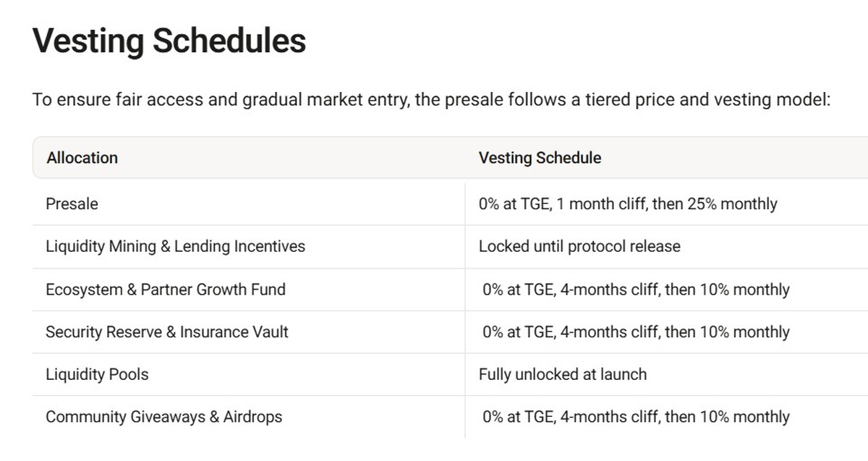Image resolution: width=868 pixels, height=461 pixels.
Task: Click the Ecosystem & Partner Growth Fund cell
Action: pyautogui.click(x=165, y=289)
